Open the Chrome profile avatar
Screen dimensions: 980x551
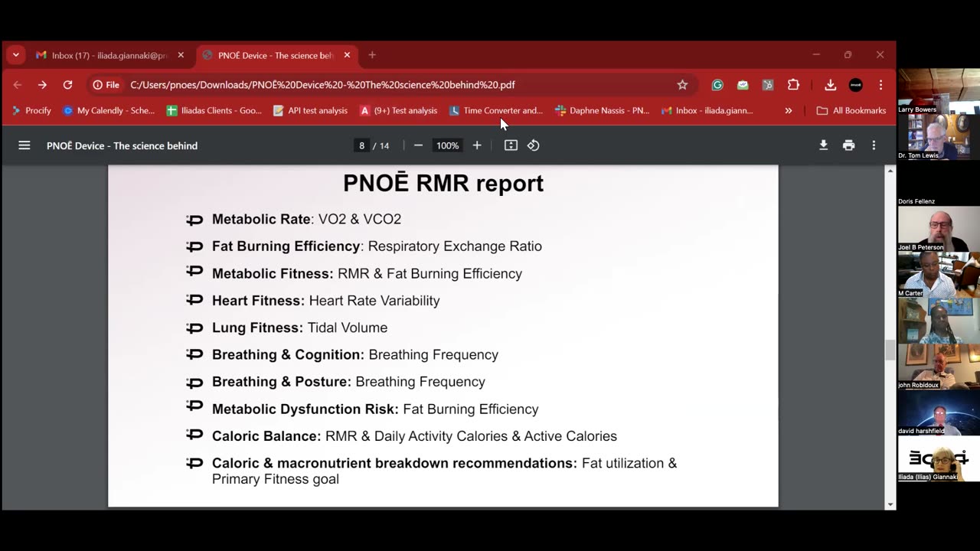[x=856, y=85]
